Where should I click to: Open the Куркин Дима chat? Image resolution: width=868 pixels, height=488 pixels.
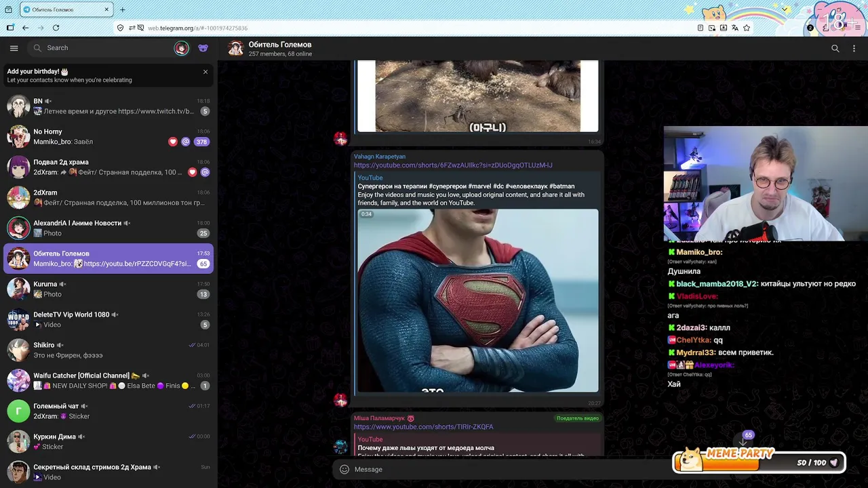click(x=108, y=441)
